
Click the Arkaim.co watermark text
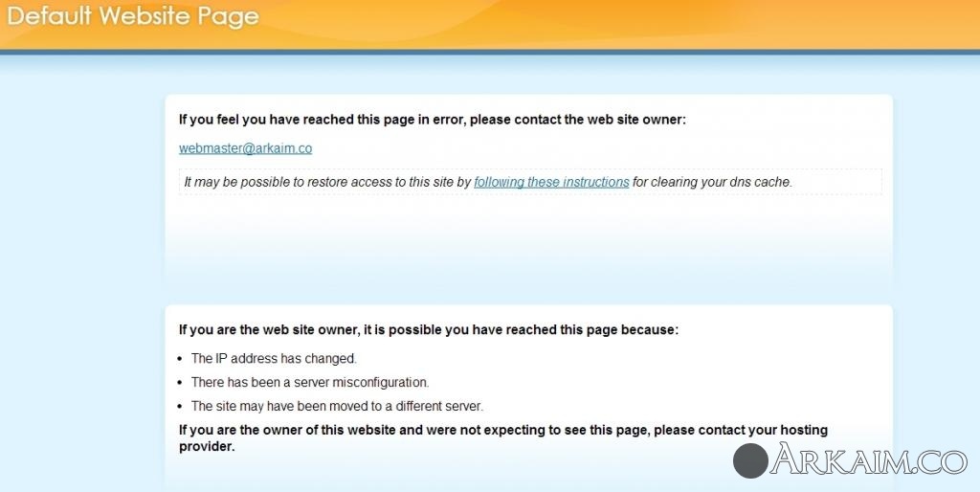(870, 459)
